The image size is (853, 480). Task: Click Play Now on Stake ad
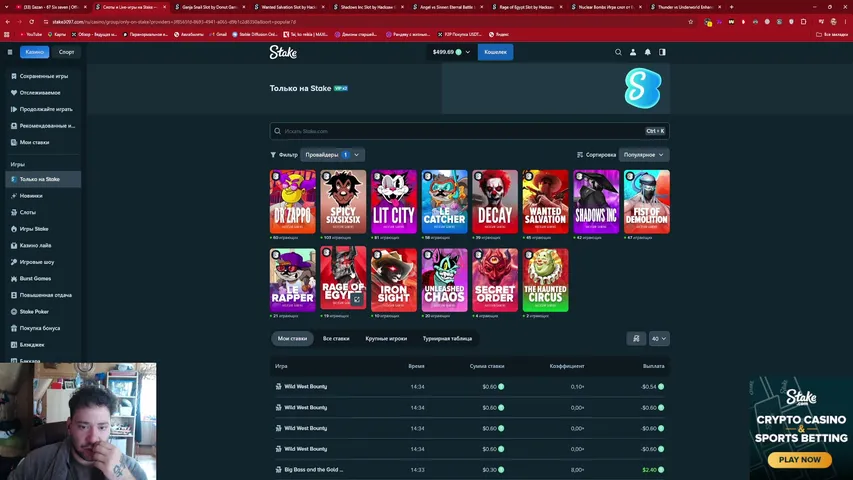800,460
